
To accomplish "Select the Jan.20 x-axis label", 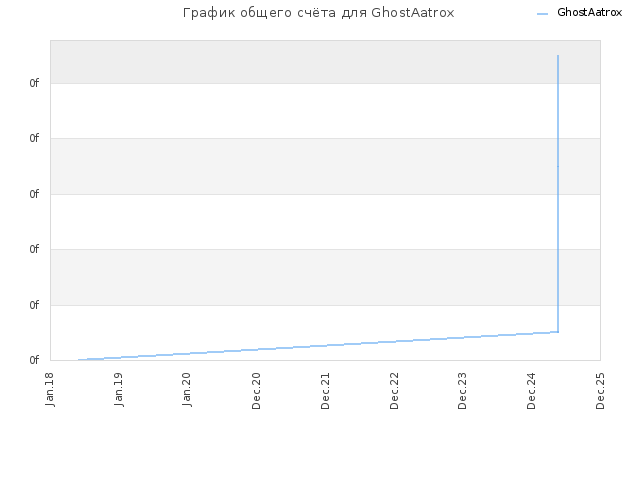I will click(x=187, y=389).
